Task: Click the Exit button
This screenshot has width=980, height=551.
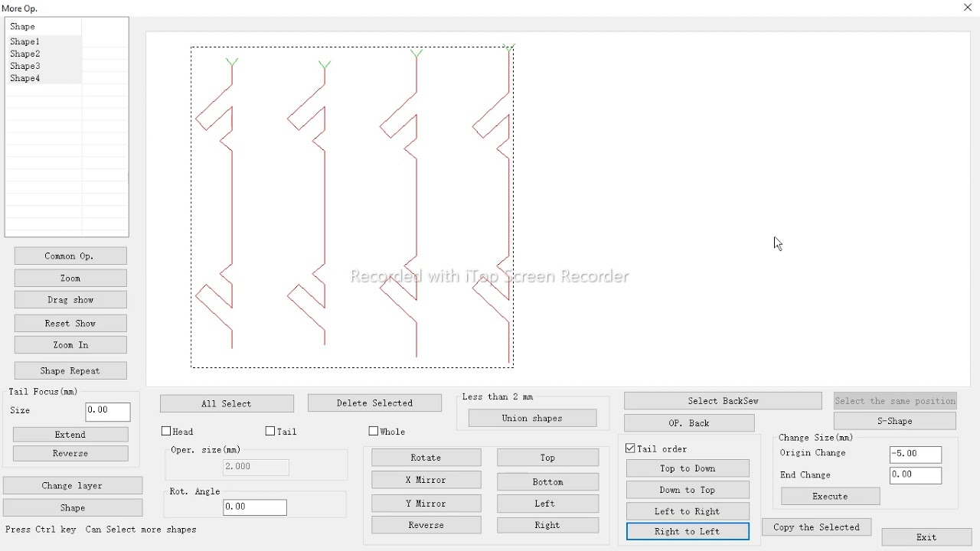Action: click(927, 537)
